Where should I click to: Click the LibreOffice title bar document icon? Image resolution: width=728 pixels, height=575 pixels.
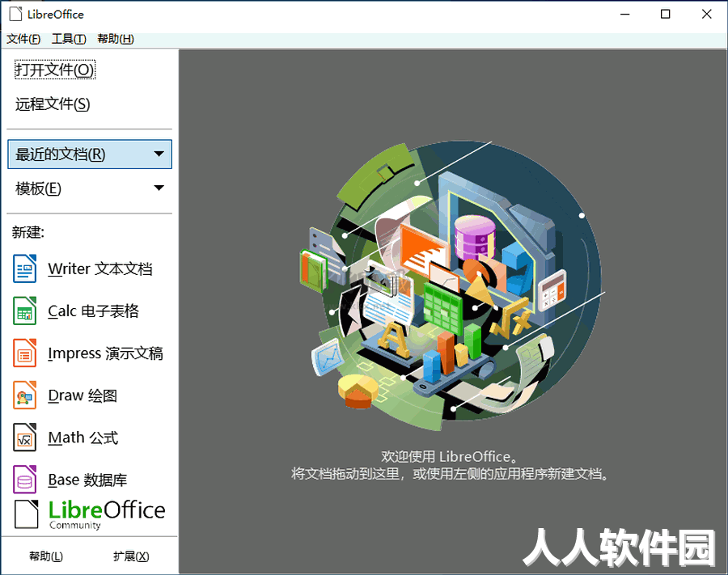15,14
